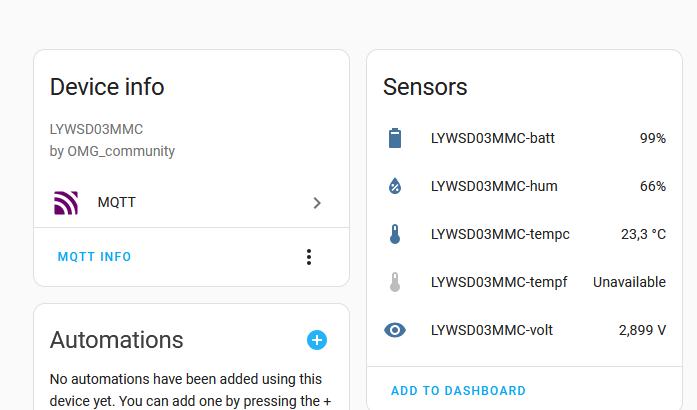Image resolution: width=697 pixels, height=410 pixels.
Task: Click the purple MQTT integration logo
Action: (x=66, y=203)
